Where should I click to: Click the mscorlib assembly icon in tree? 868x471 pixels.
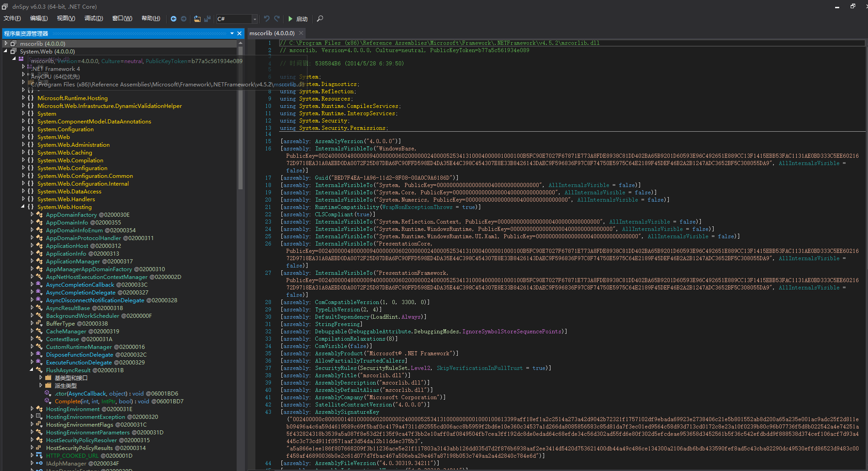click(14, 43)
